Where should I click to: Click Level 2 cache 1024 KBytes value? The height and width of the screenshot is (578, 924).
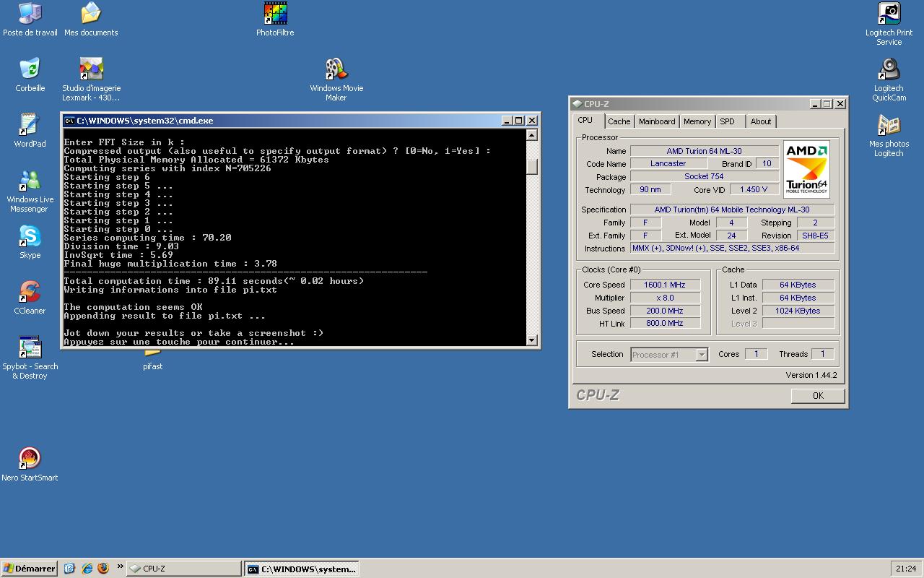(x=798, y=311)
